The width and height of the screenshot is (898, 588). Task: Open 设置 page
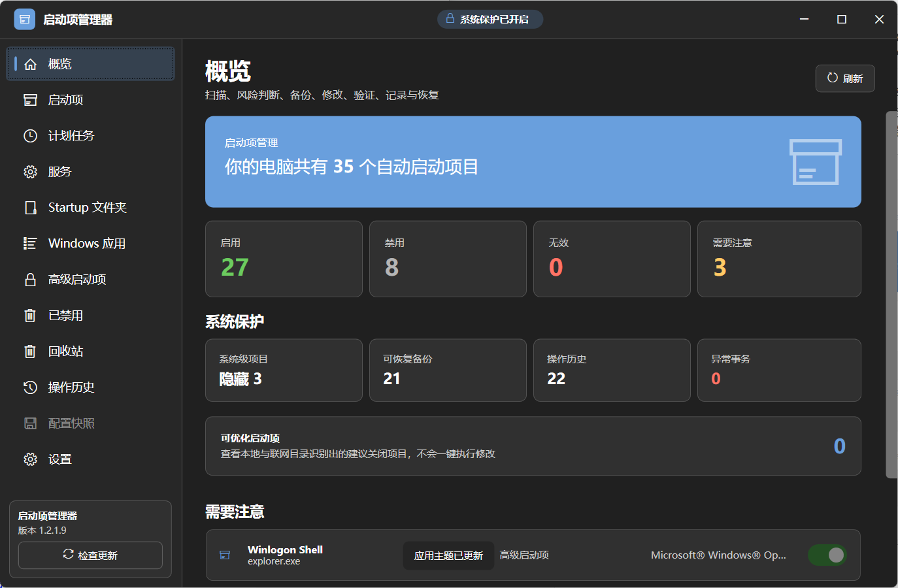[x=90, y=459]
